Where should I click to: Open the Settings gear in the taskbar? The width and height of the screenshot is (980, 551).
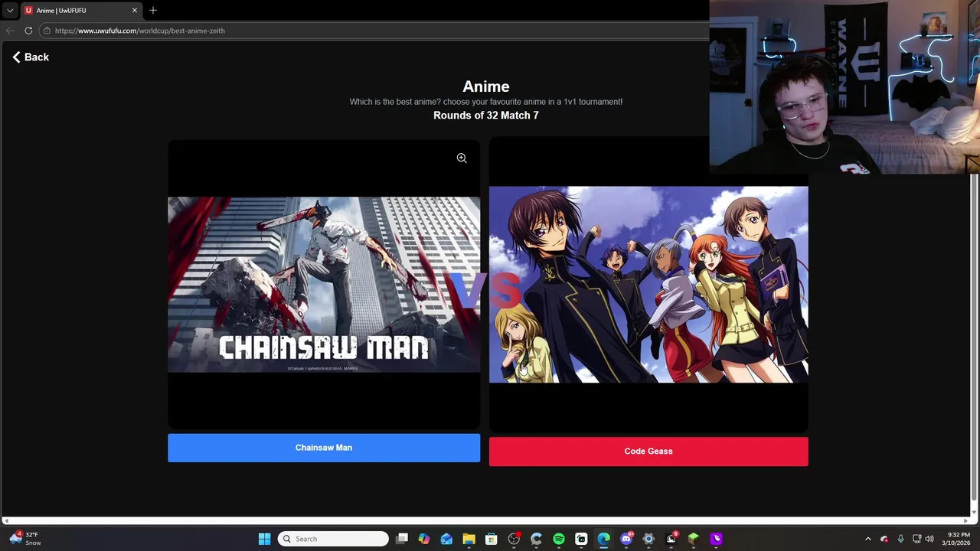(648, 539)
